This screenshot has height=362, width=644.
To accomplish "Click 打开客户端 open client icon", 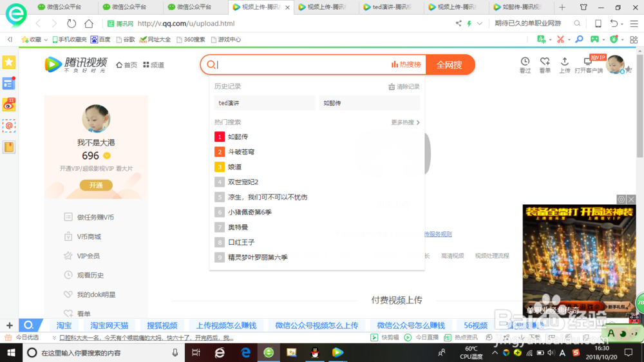I will [x=588, y=65].
